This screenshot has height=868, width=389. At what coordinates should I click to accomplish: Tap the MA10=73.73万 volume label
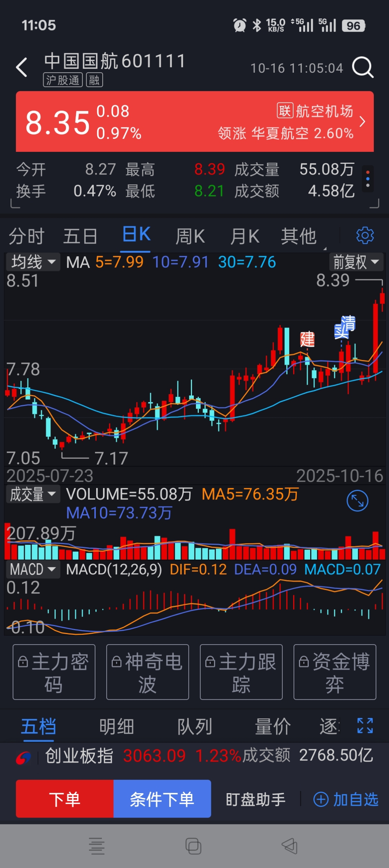pyautogui.click(x=119, y=512)
